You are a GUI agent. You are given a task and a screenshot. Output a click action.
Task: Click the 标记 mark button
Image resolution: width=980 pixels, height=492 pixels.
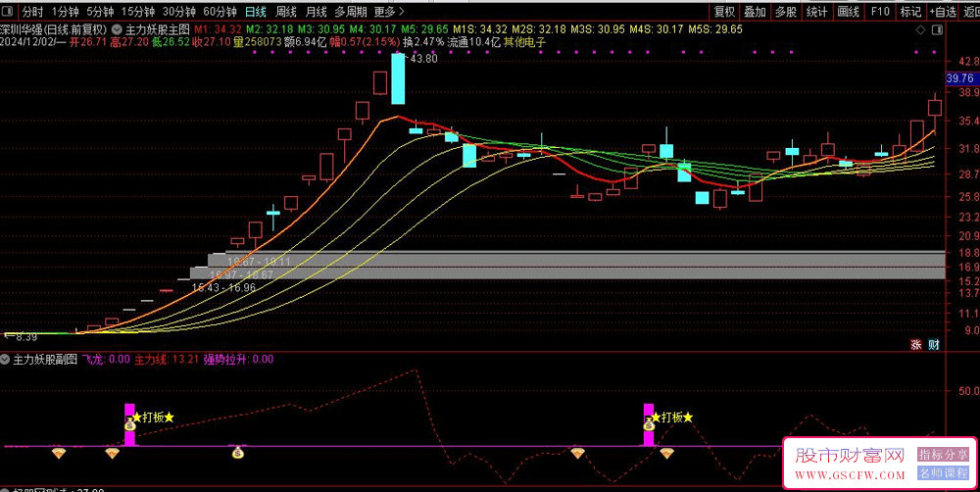[910, 11]
